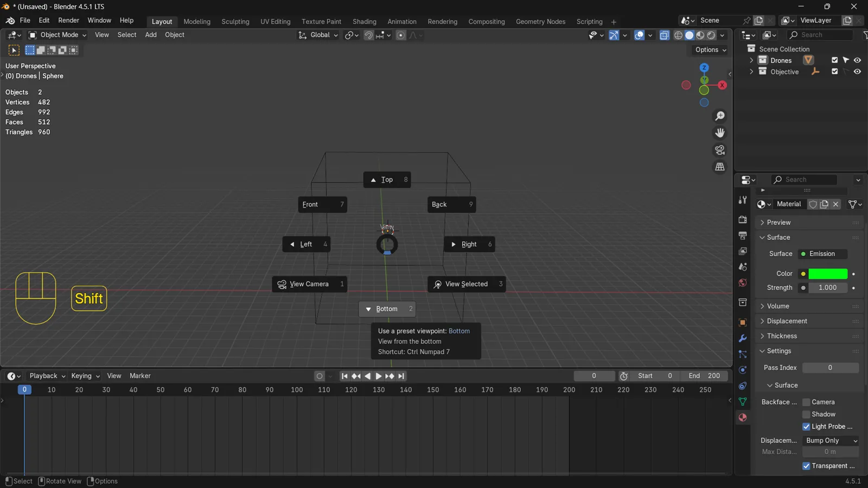868x488 pixels.
Task: Enable Backface Culling Camera checkbox
Action: point(806,402)
